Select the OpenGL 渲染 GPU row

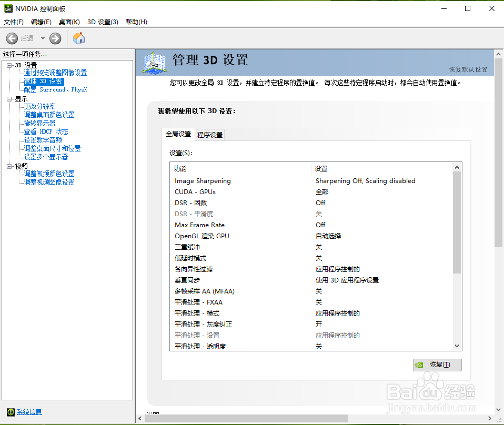tap(311, 236)
